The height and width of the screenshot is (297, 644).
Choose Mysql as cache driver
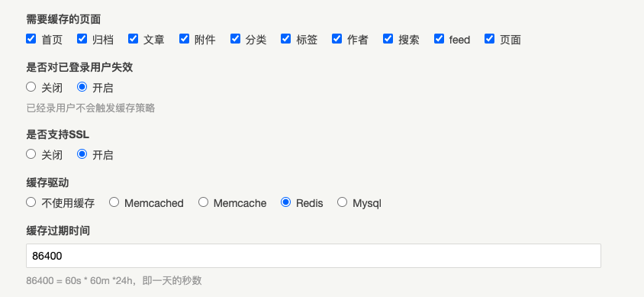point(342,202)
